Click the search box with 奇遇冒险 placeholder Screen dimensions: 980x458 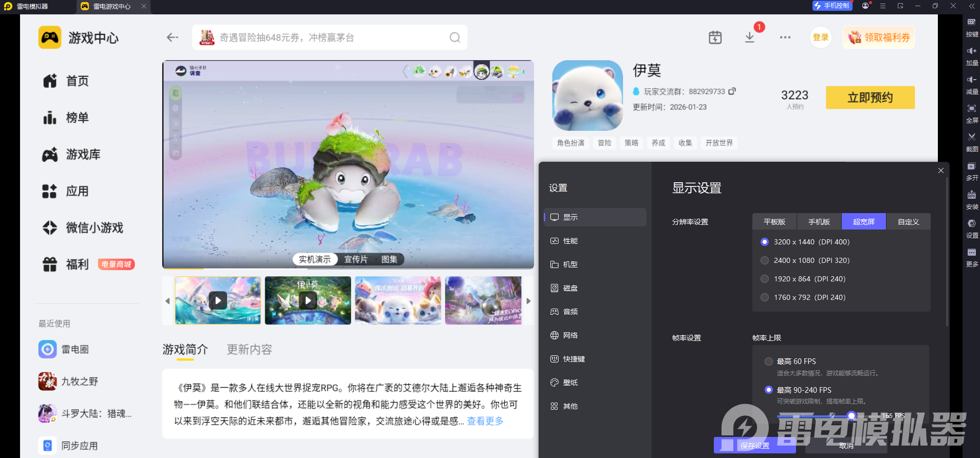[x=330, y=37]
